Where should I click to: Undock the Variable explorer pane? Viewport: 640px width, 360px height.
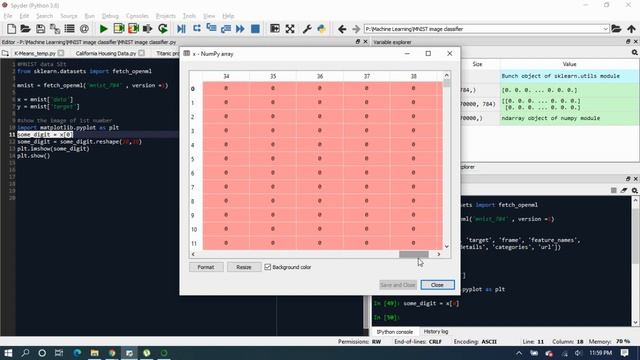point(628,42)
